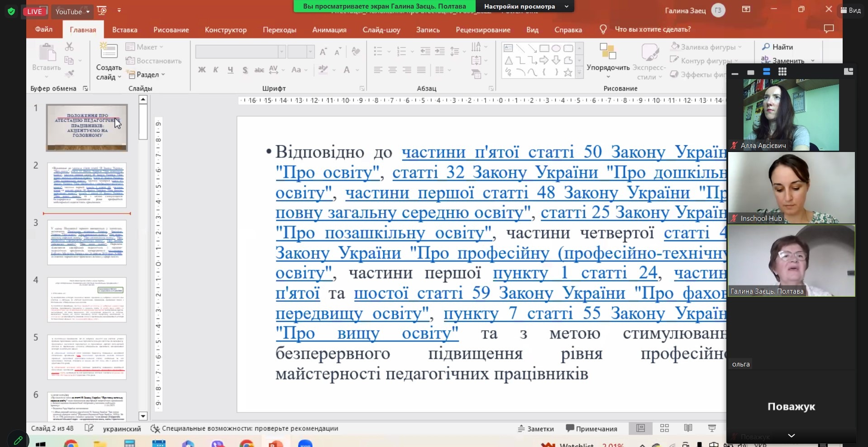Click the Zoom annotate pencil icon
Image resolution: width=868 pixels, height=447 pixels.
18,439
